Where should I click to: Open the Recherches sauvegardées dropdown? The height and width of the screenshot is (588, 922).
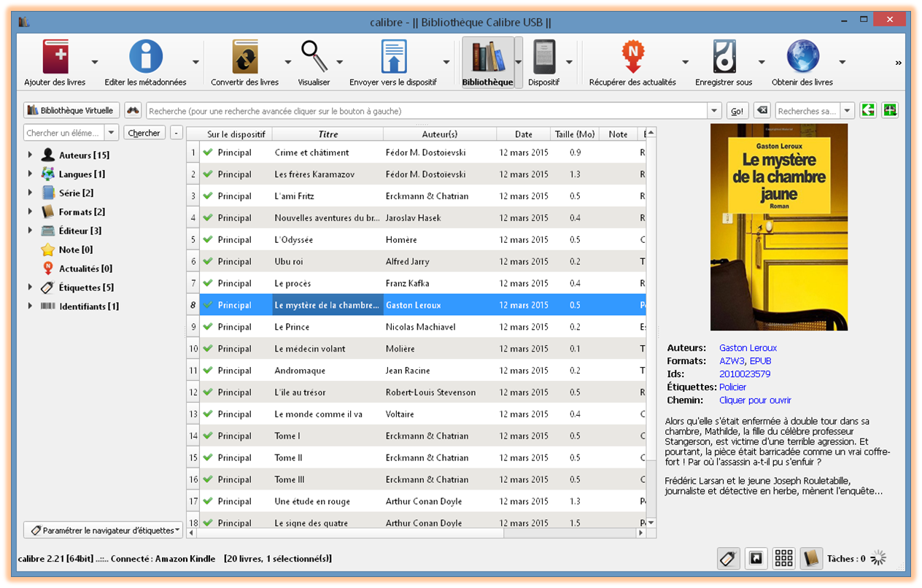pyautogui.click(x=848, y=111)
